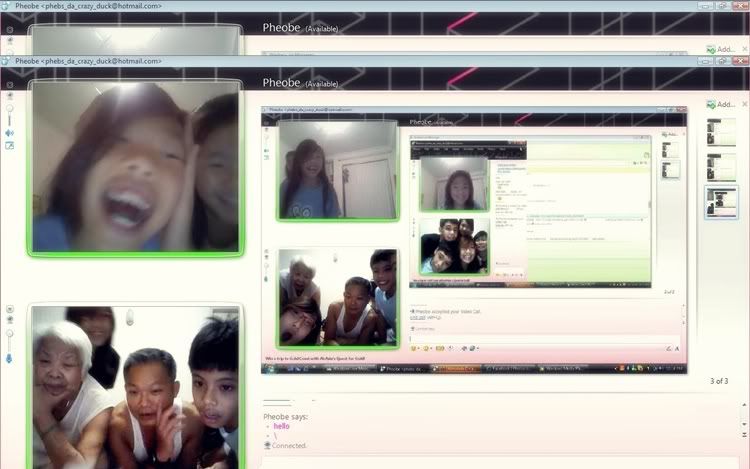This screenshot has width=750, height=469.
Task: Click the Pheobe contact name in back window
Action: point(281,28)
